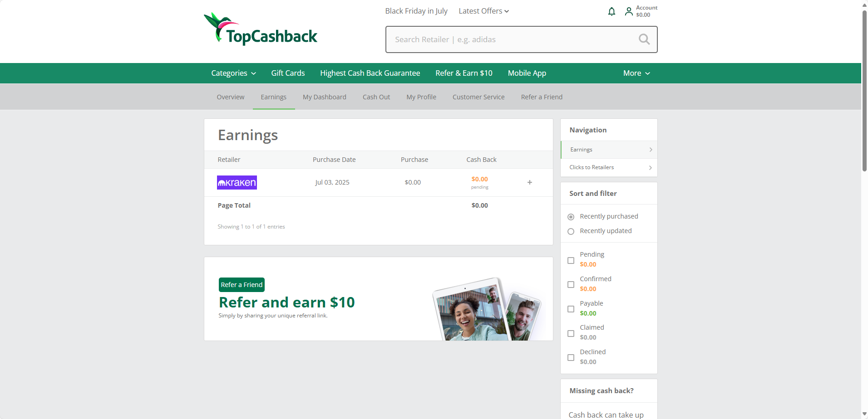Switch to the My Dashboard tab
The image size is (868, 419).
pos(324,97)
